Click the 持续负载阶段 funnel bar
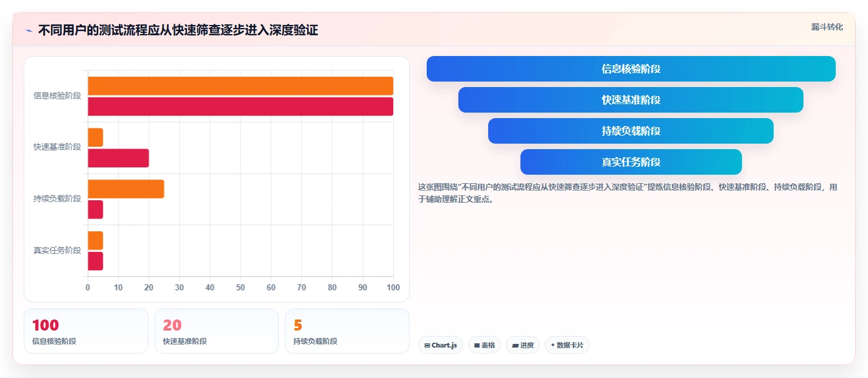868x378 pixels. pos(631,131)
